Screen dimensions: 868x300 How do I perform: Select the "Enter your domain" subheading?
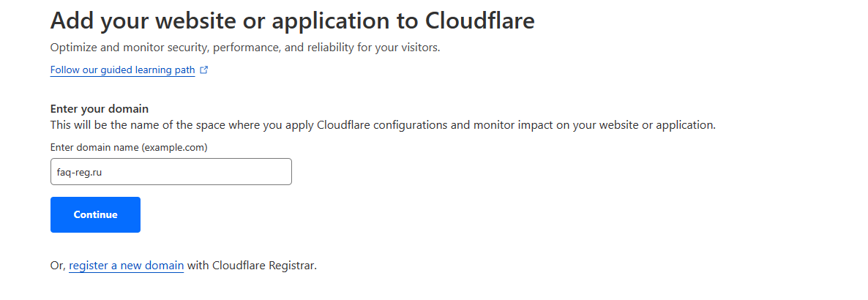(x=100, y=109)
